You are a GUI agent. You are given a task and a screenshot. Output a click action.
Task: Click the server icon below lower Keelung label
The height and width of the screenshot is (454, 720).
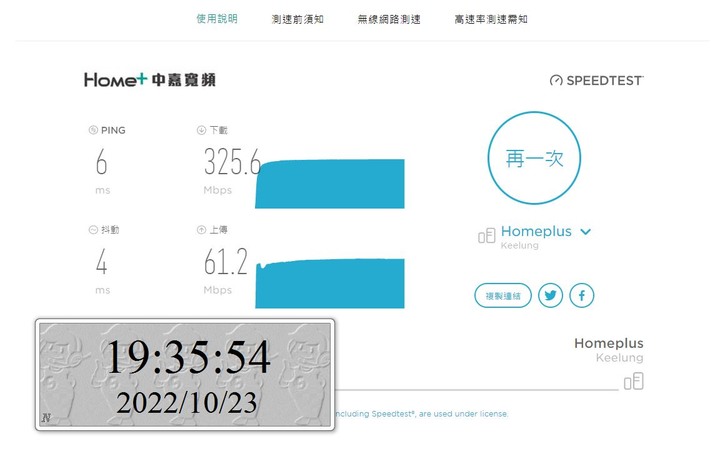(x=634, y=381)
